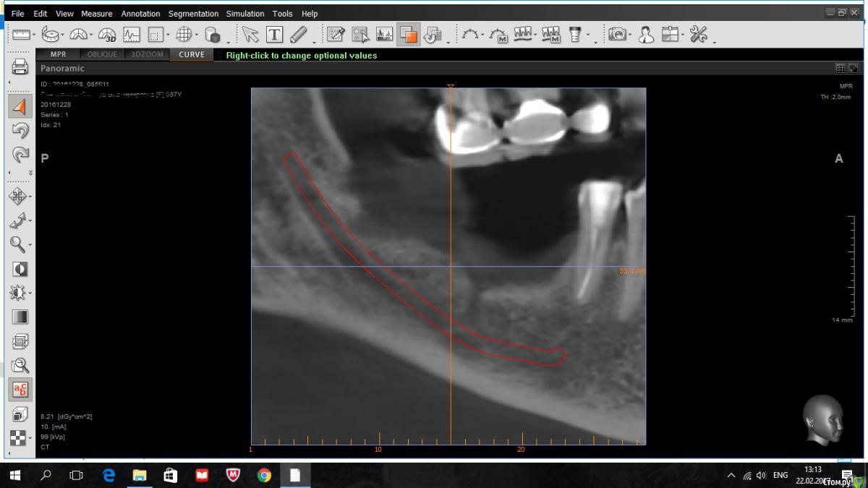Click the undo arrow button
Image resolution: width=868 pixels, height=488 pixels.
click(20, 130)
